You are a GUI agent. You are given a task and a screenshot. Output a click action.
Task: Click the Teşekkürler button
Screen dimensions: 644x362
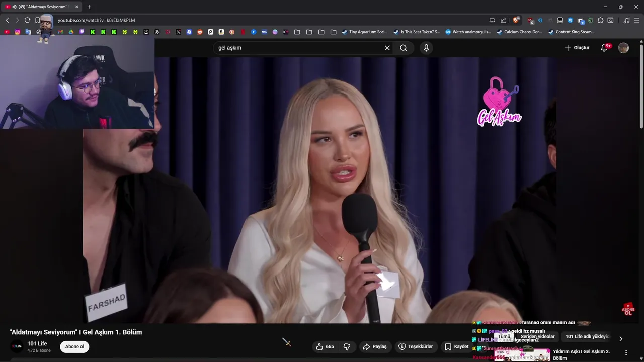tap(416, 346)
